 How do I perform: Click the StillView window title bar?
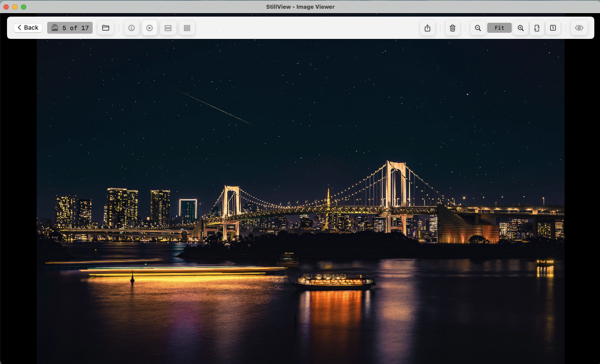pos(300,7)
